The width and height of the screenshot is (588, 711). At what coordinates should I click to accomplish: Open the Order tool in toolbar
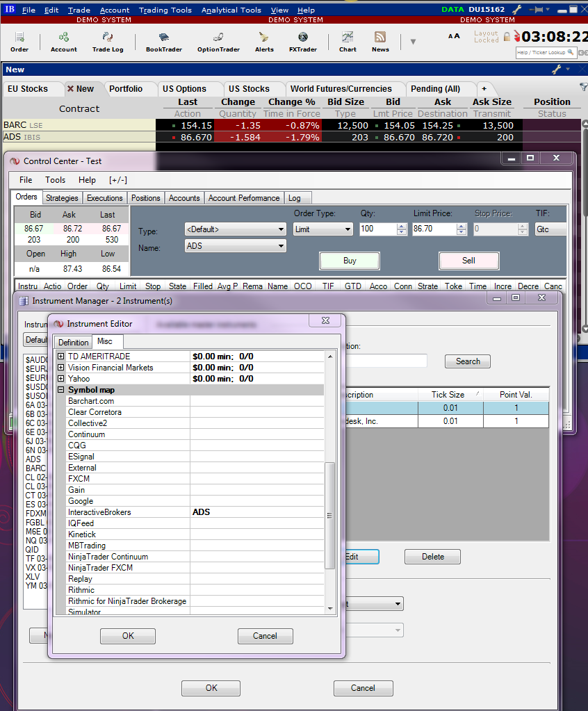click(x=19, y=42)
